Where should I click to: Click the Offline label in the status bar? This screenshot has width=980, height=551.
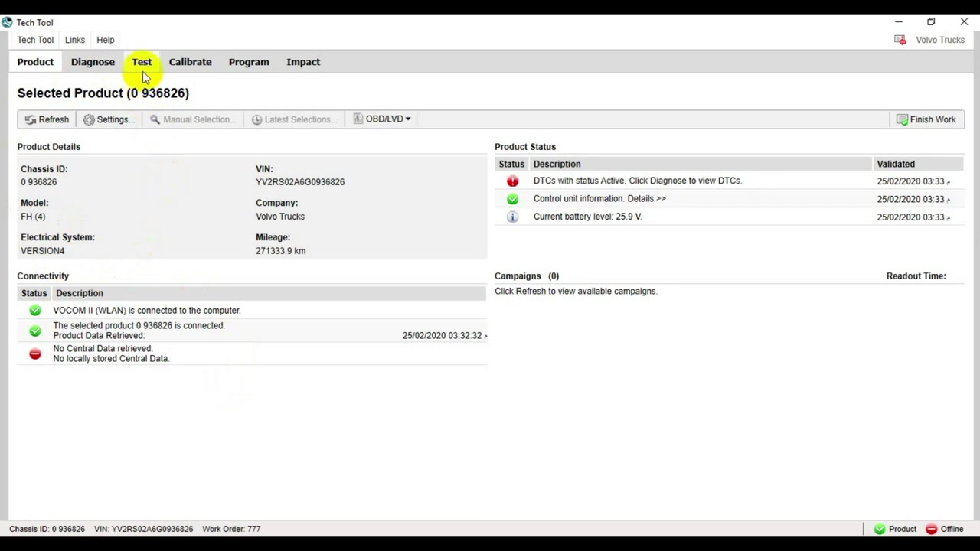(952, 529)
